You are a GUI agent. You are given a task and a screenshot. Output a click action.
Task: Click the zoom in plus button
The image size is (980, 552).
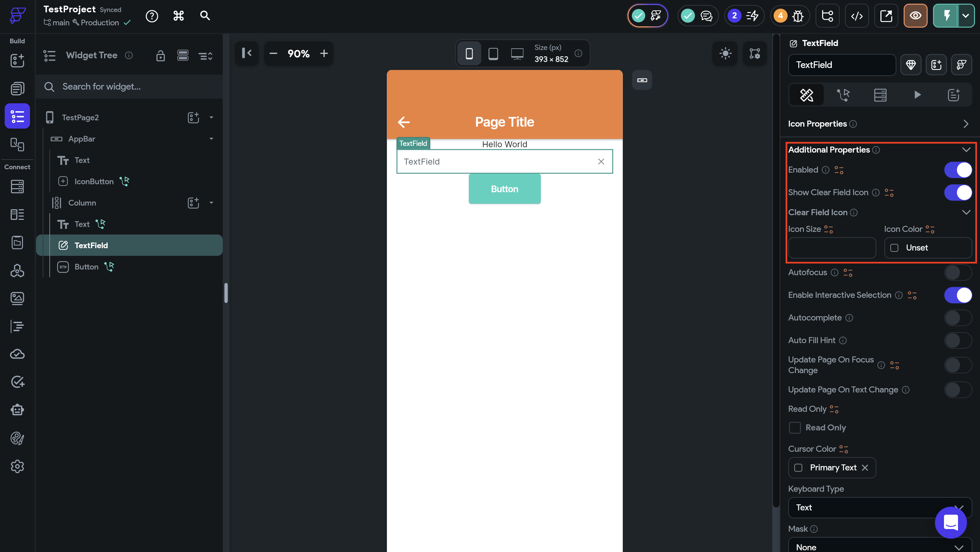point(324,54)
